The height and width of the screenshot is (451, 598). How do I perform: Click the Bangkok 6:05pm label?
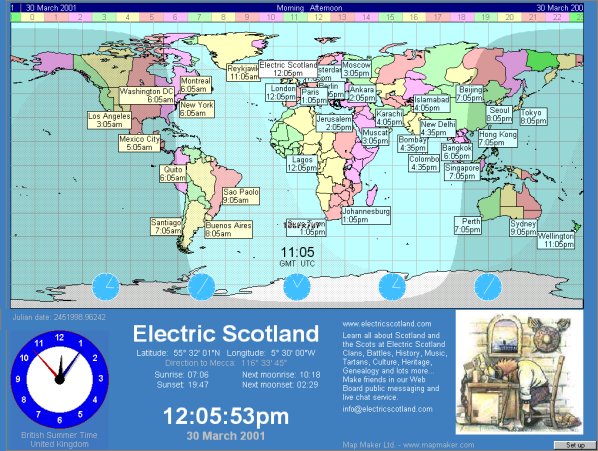(457, 152)
